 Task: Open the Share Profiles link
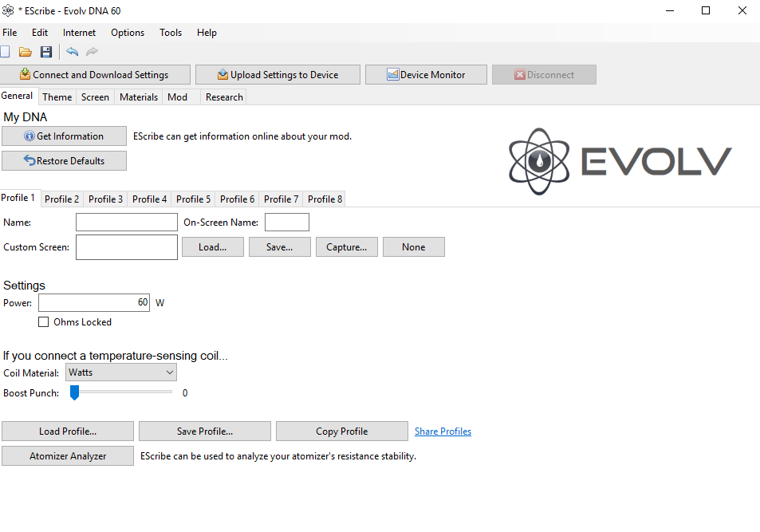[x=443, y=432]
